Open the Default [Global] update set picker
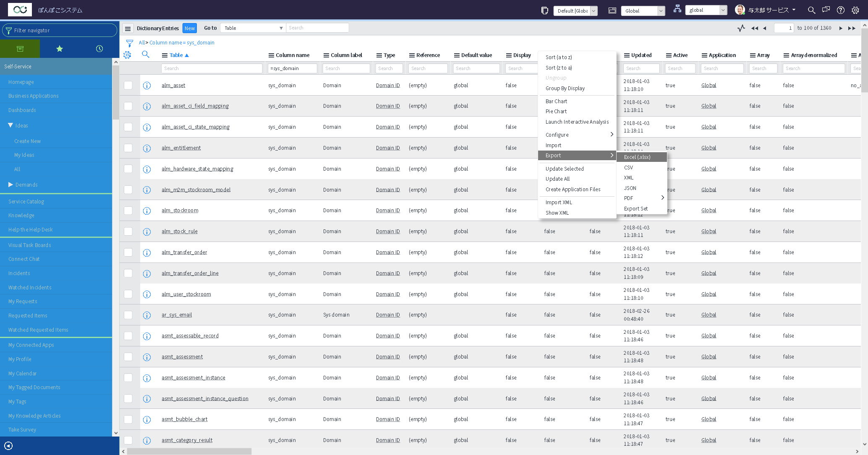The height and width of the screenshot is (455, 868). pyautogui.click(x=575, y=11)
